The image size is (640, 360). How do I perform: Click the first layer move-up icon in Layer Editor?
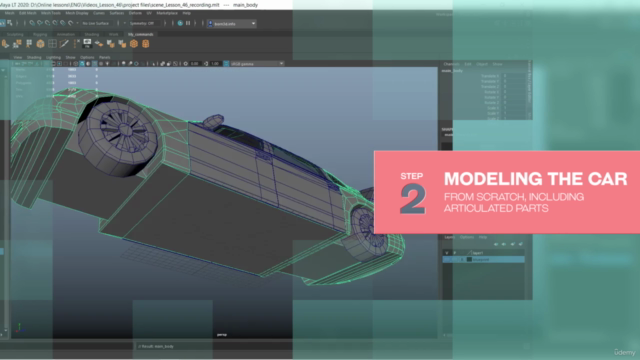click(496, 244)
